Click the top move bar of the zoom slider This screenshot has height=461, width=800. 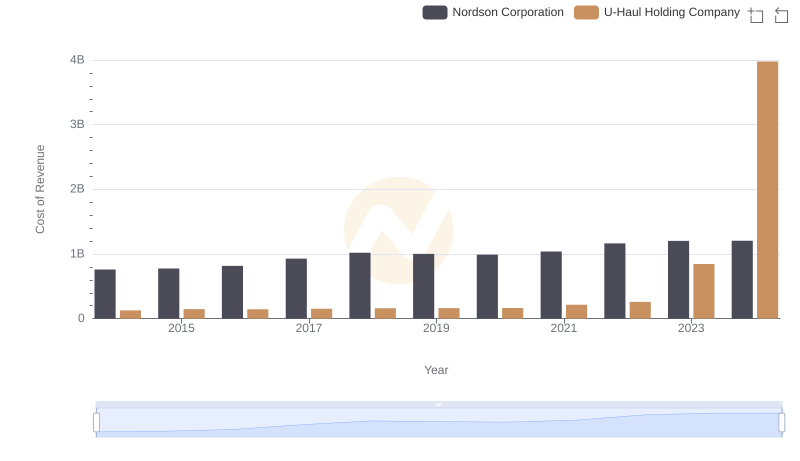[439, 404]
